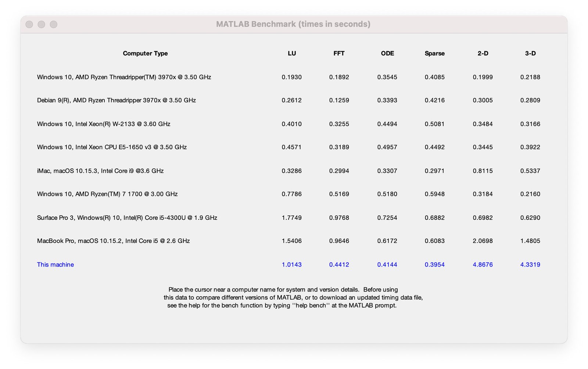Image resolution: width=588 pixels, height=369 pixels.
Task: Click This machine's LU time value 1.0143
Action: point(292,264)
